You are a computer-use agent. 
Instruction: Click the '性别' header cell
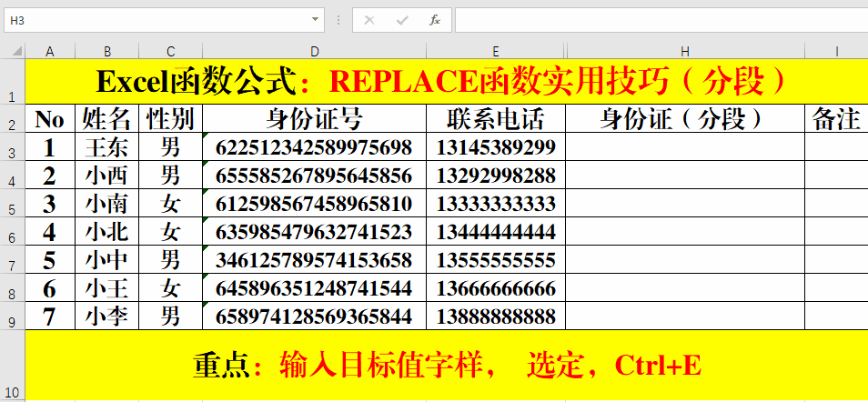[x=170, y=118]
